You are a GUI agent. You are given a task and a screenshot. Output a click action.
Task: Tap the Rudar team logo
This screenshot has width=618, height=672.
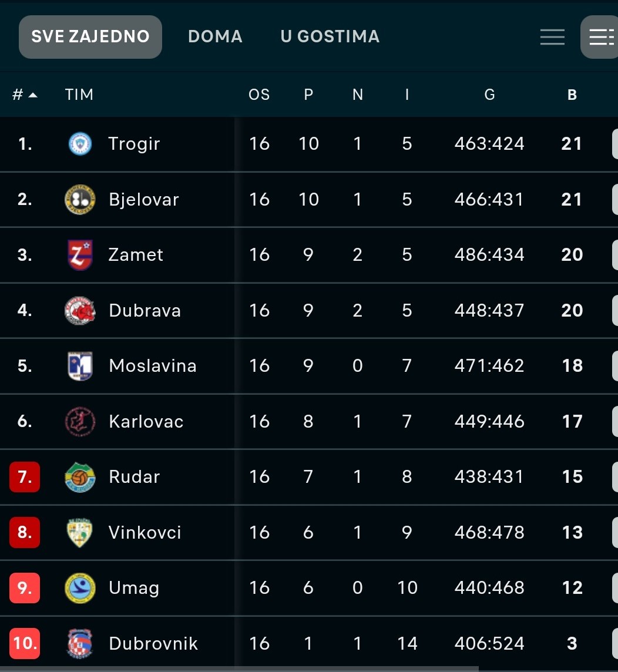(x=80, y=477)
